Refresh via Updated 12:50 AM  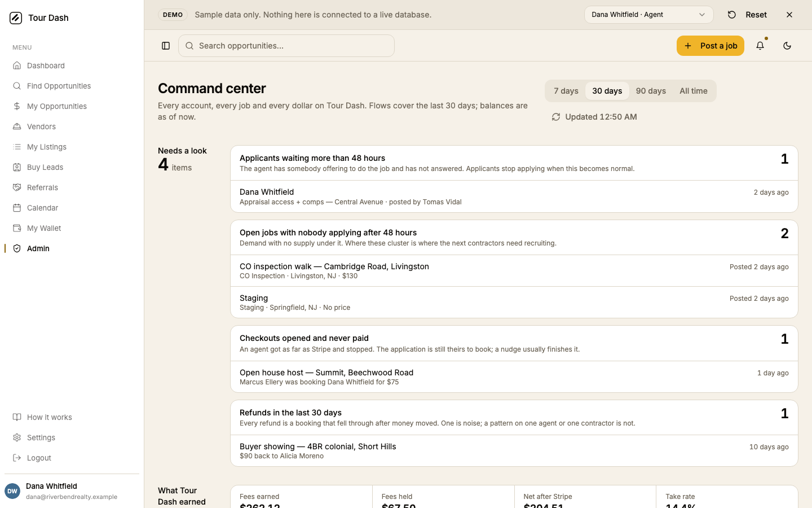(x=594, y=117)
